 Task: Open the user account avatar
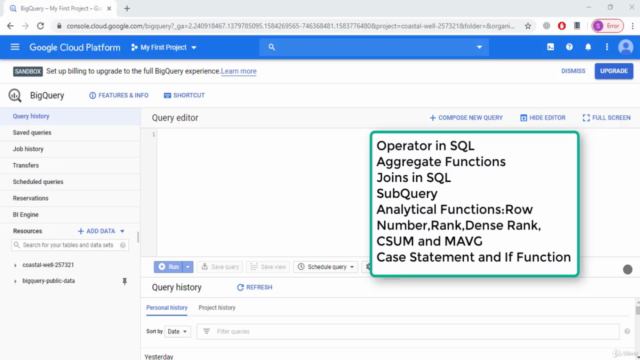tap(625, 47)
